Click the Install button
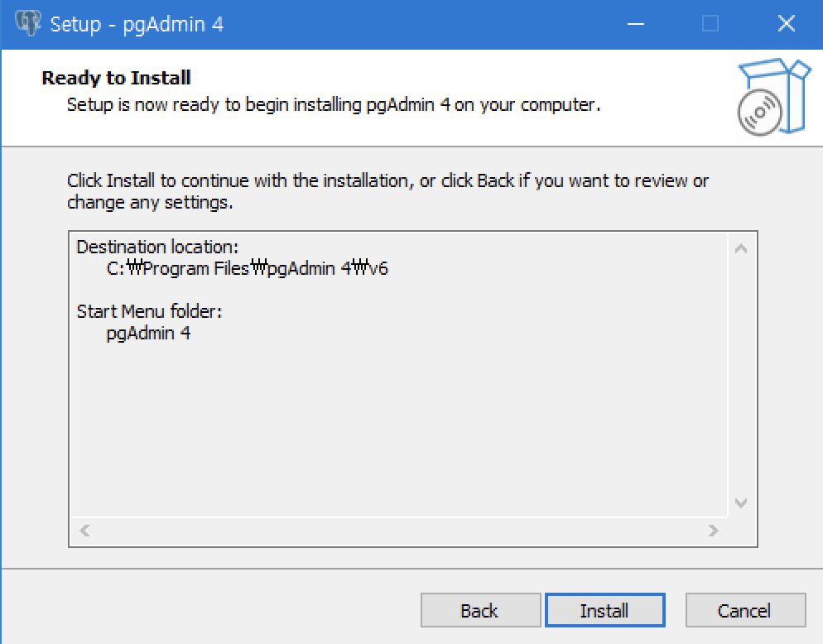The image size is (823, 644). pos(604,610)
